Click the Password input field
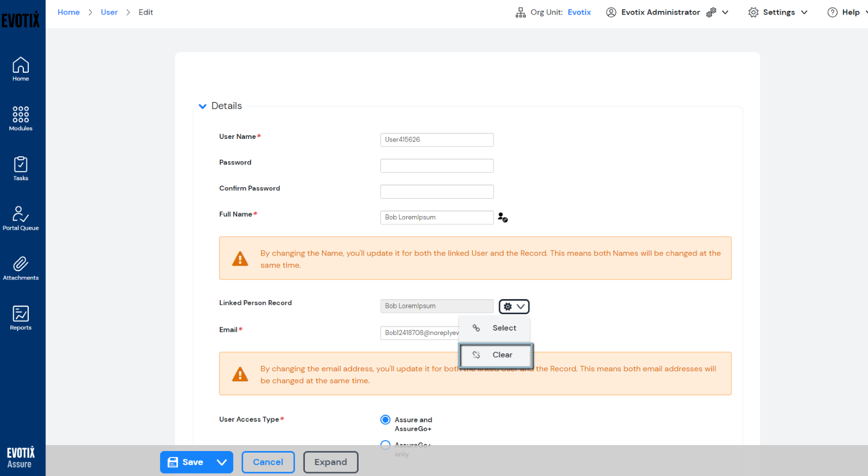The height and width of the screenshot is (476, 868). 437,166
